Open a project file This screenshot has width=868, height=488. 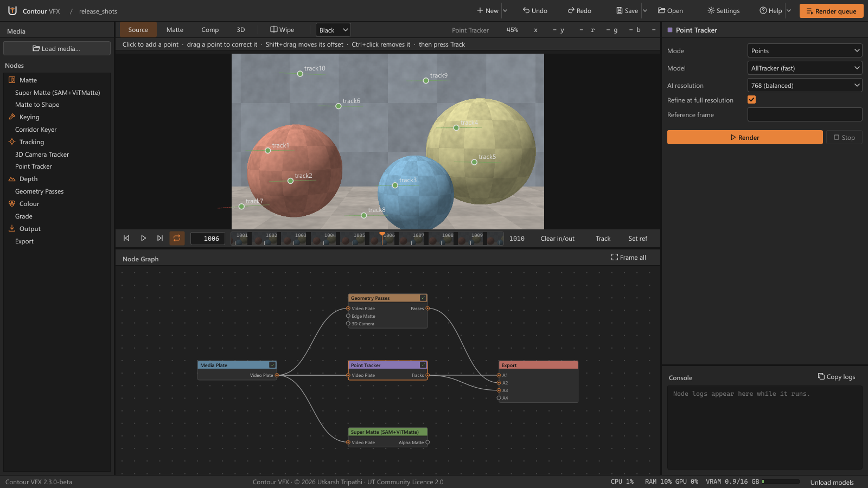(671, 11)
